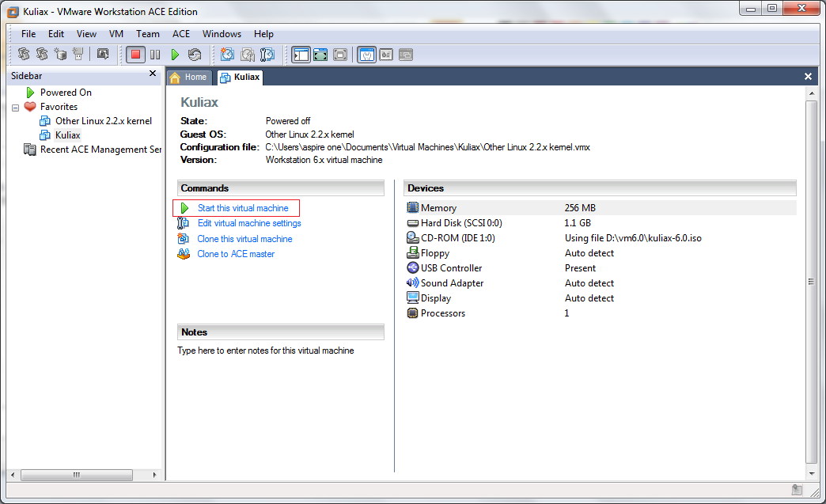
Task: Select the Kuliax tab
Action: point(240,77)
